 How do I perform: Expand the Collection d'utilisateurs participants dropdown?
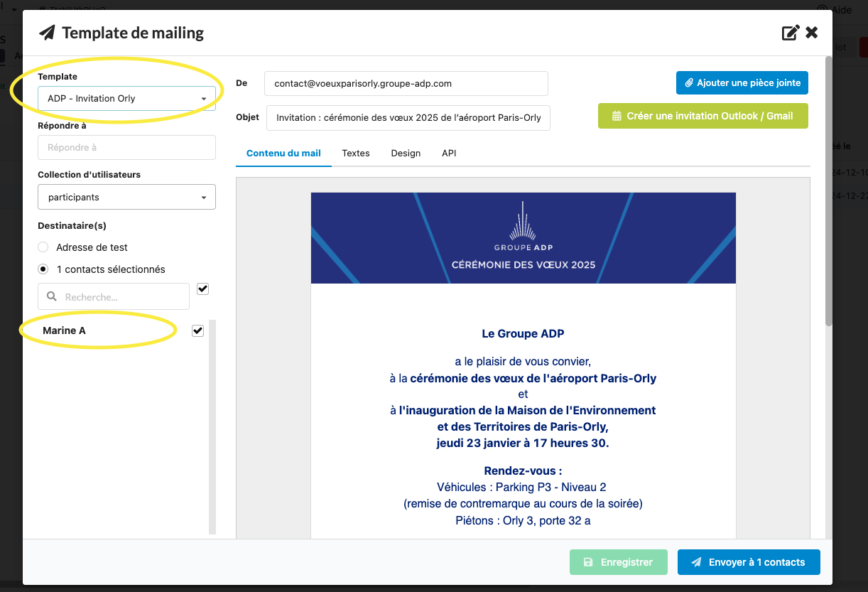tap(126, 197)
